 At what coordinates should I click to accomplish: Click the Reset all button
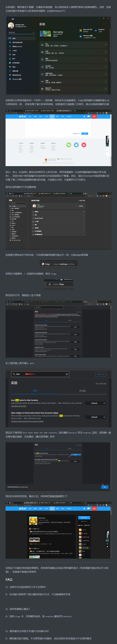click(x=101, y=374)
